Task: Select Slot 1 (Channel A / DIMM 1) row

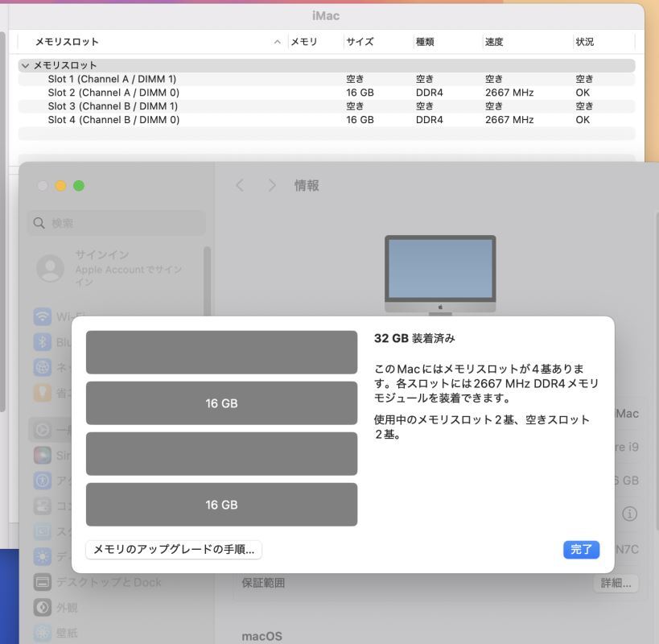Action: coord(327,79)
